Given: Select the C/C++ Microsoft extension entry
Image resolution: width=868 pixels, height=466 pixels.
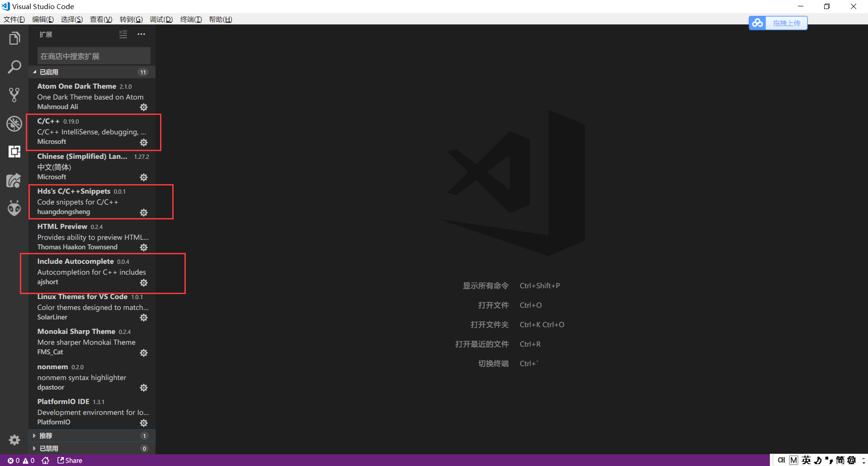Looking at the screenshot, I should click(92, 131).
